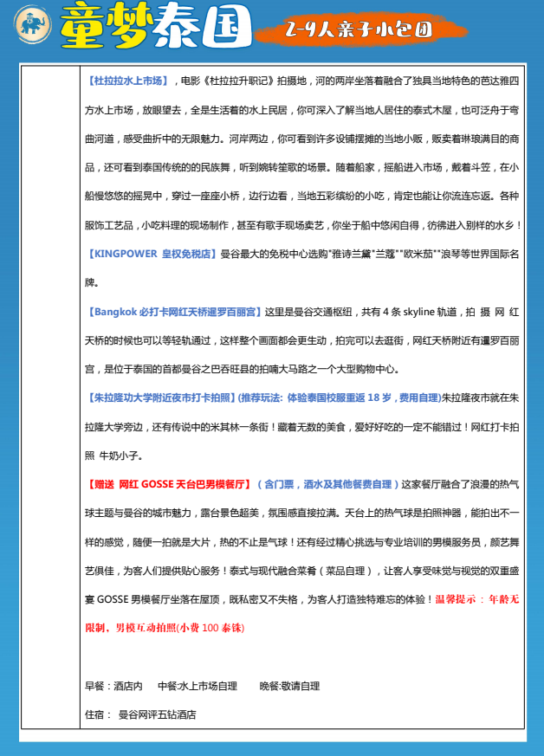The image size is (544, 756).
Task: Click the 【朱拉隆功大学附近夜市打卡拍照】 heading
Action: 159,397
